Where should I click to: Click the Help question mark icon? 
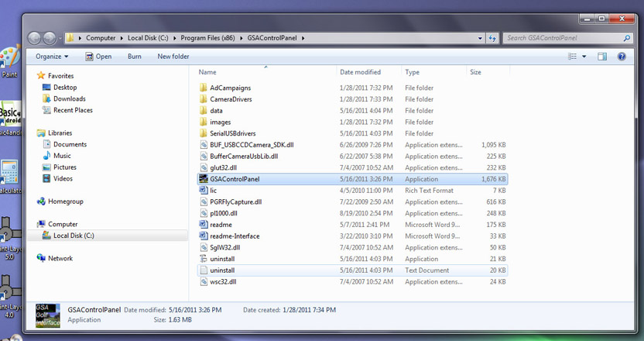pos(622,57)
